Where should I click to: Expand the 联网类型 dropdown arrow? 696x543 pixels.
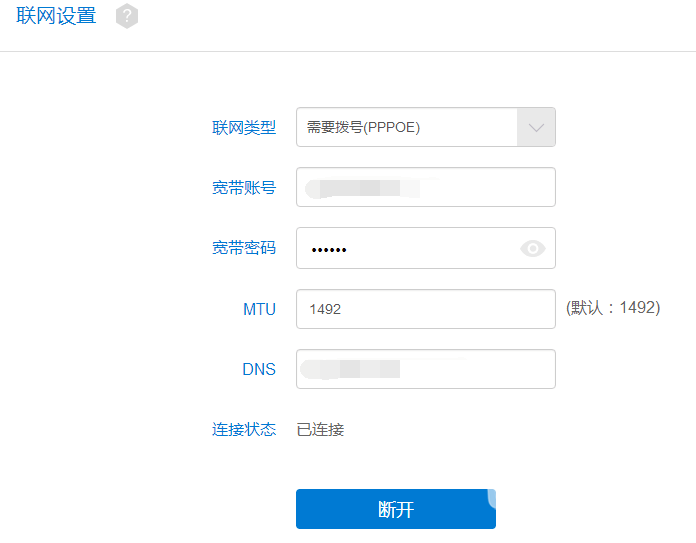(536, 127)
